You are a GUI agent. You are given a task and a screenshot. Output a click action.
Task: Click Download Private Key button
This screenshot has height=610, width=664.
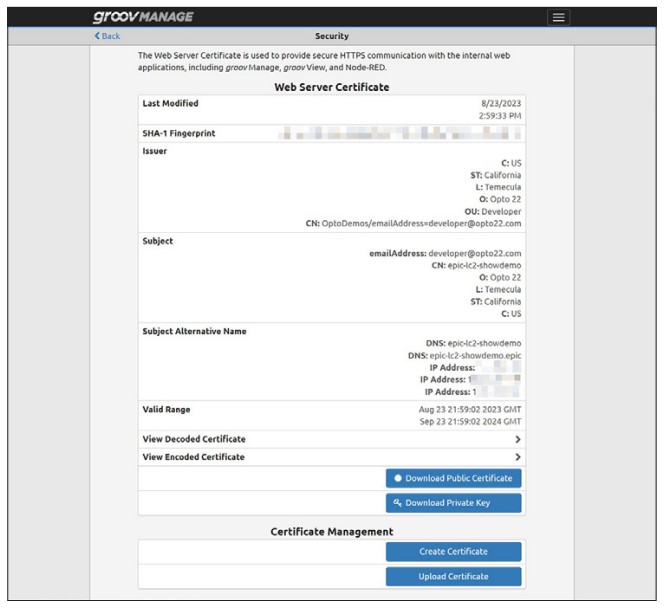[454, 503]
